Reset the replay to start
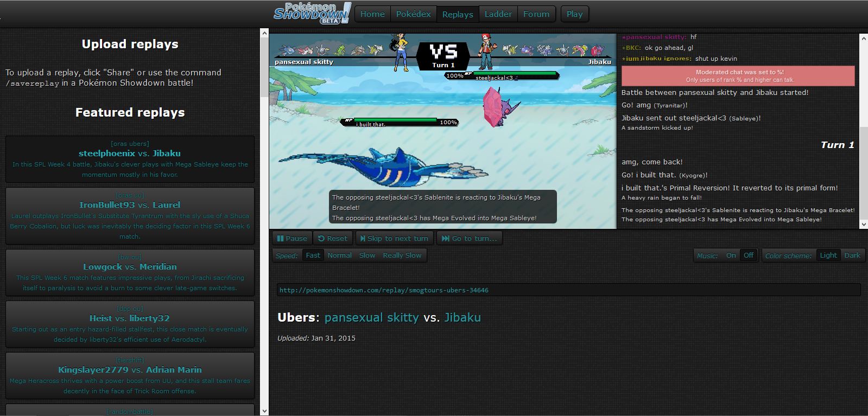 [x=332, y=238]
